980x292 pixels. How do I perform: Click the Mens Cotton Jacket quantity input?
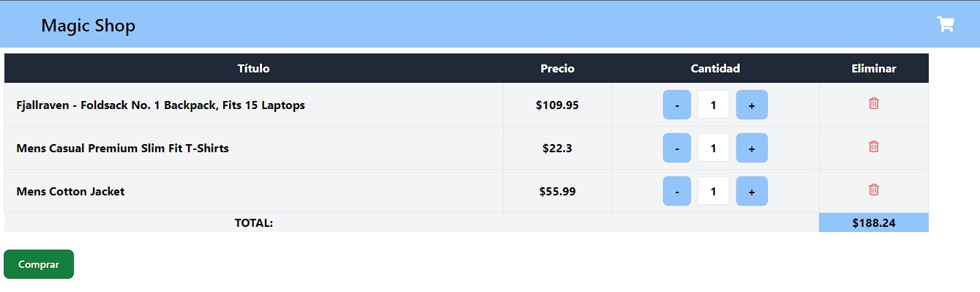714,191
